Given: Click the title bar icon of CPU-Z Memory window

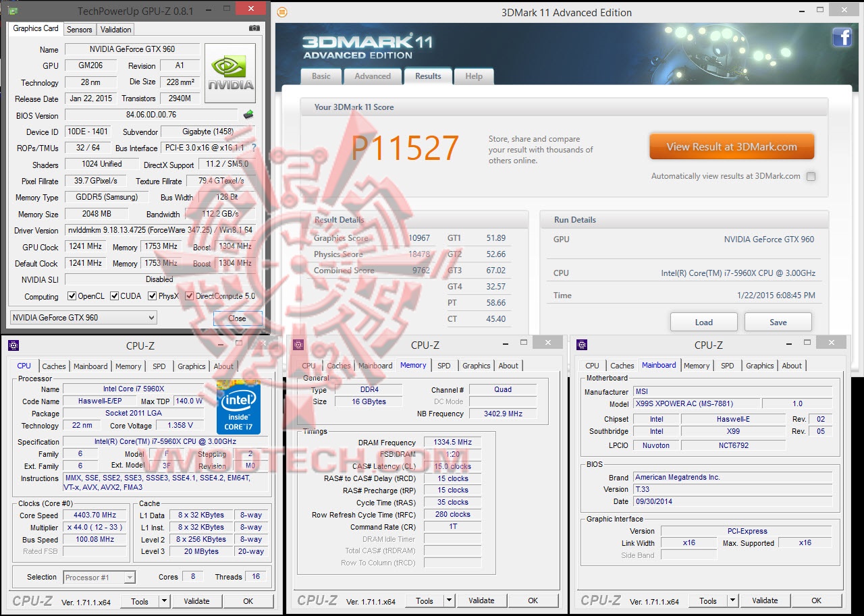Looking at the screenshot, I should 298,345.
